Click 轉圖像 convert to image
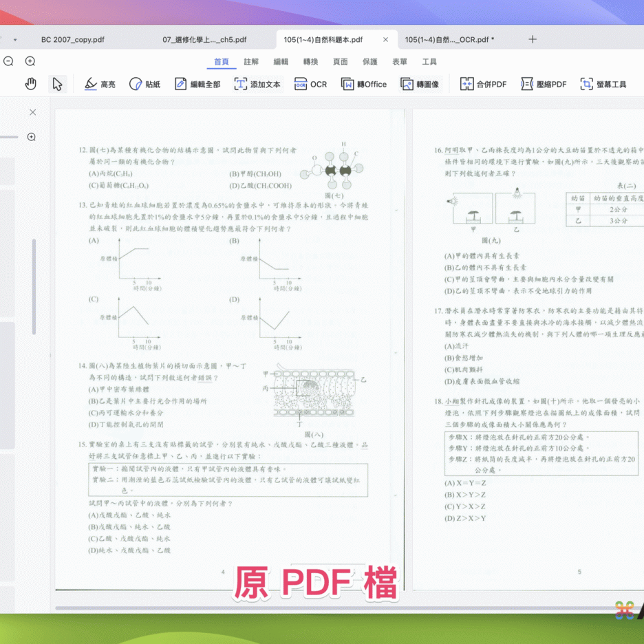Viewport: 644px width, 644px height. 420,84
